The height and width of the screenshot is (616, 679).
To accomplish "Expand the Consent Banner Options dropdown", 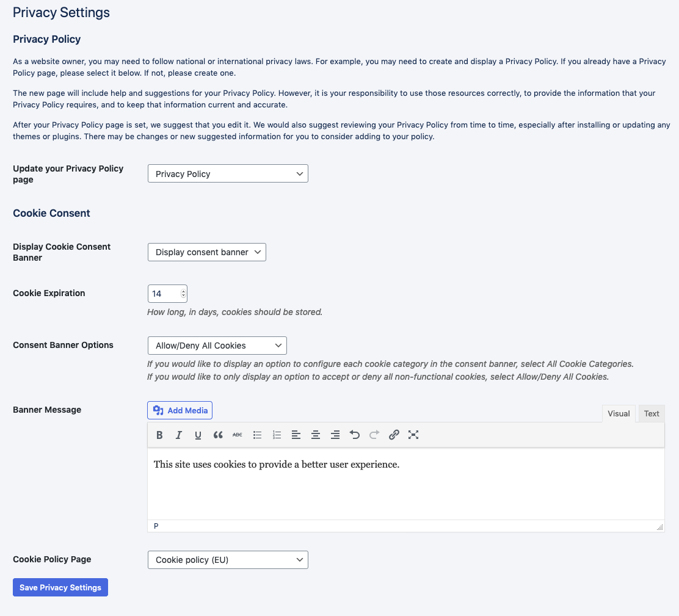I will pyautogui.click(x=217, y=345).
